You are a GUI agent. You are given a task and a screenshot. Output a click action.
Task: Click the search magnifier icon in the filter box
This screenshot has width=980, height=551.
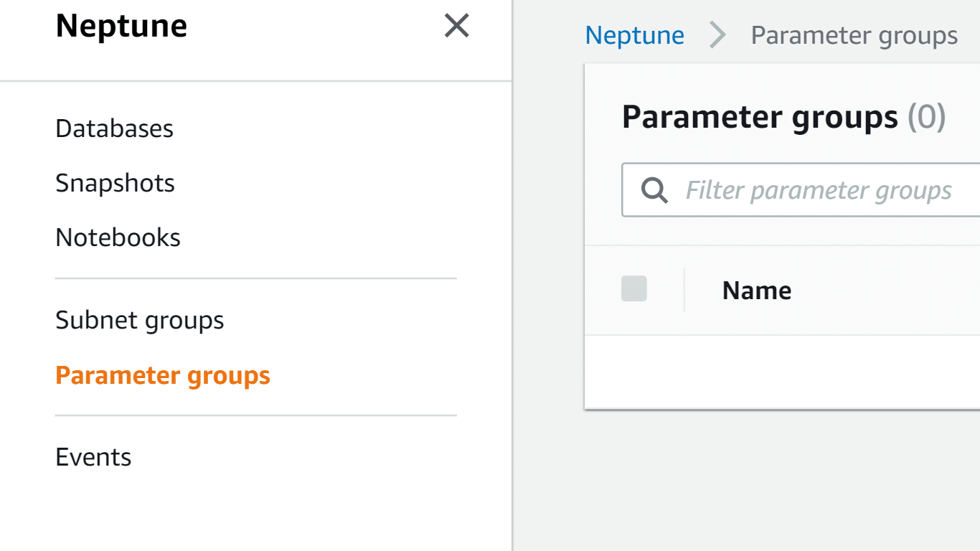(x=654, y=190)
